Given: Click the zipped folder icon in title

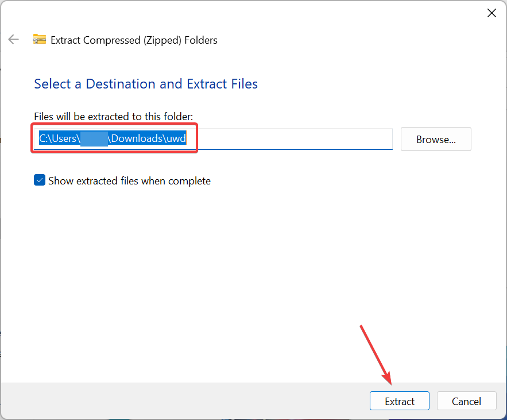Looking at the screenshot, I should point(40,39).
